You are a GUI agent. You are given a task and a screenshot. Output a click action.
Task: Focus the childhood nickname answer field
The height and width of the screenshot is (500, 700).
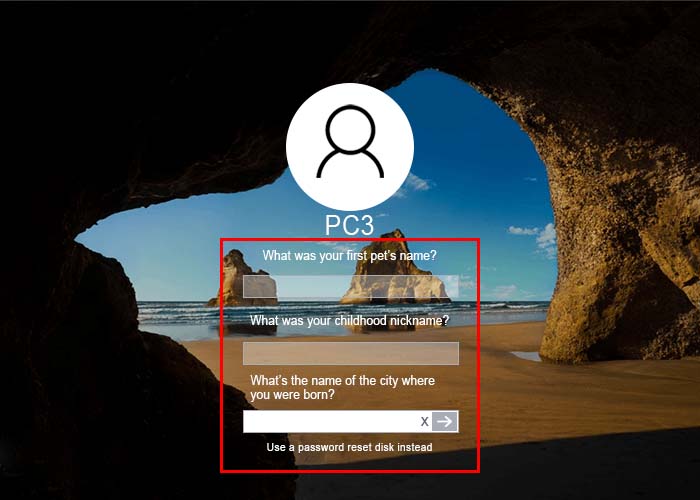[350, 354]
